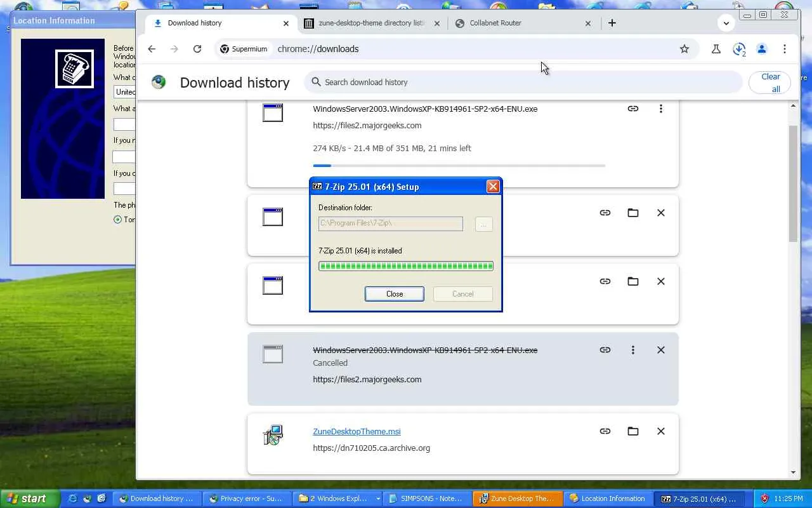Click "274 KB/s - 21.4 MB of 351 MB" status
This screenshot has width=812, height=508.
point(392,148)
